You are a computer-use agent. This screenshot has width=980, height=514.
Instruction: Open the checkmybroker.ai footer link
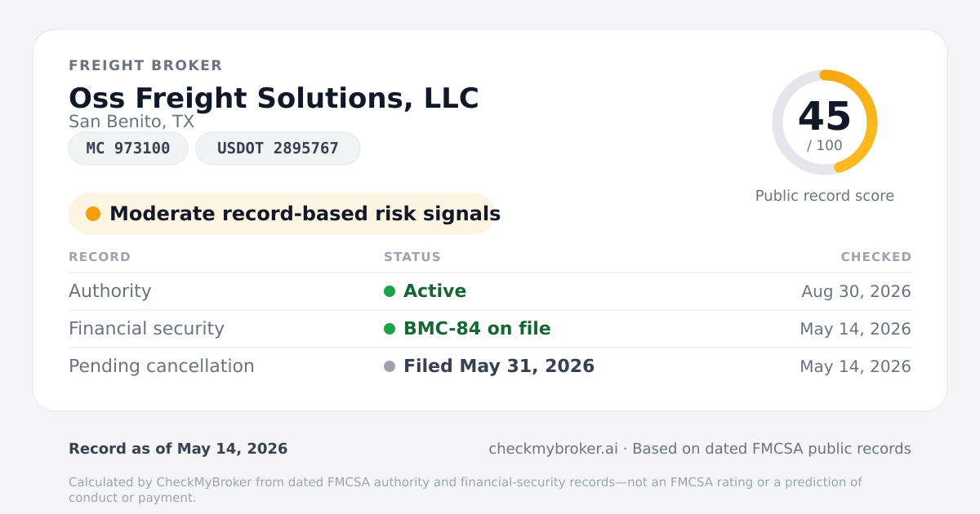[x=553, y=449]
